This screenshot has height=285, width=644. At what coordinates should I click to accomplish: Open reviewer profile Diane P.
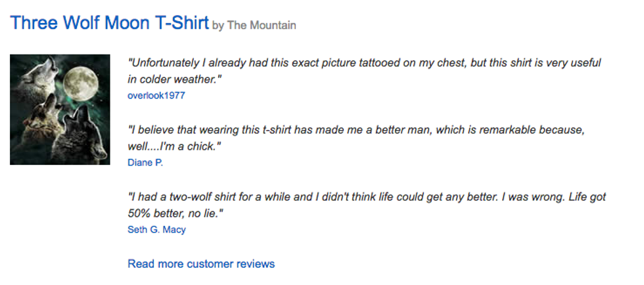(x=145, y=162)
